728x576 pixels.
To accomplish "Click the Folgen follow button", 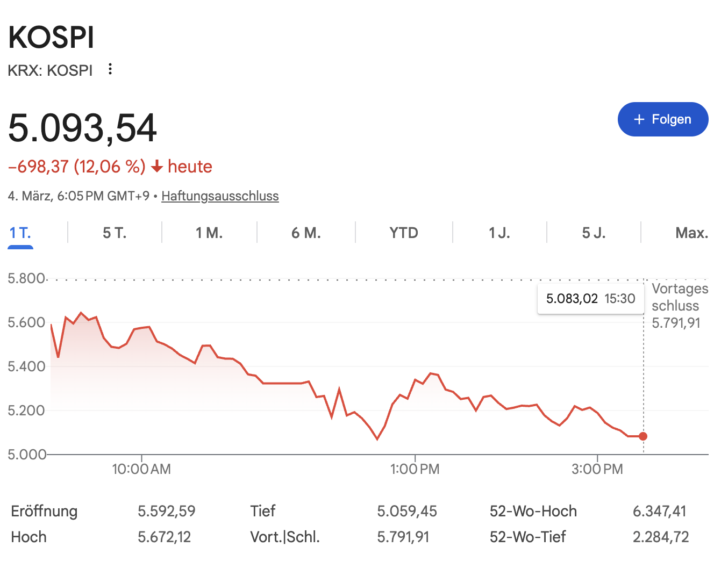I will click(662, 119).
